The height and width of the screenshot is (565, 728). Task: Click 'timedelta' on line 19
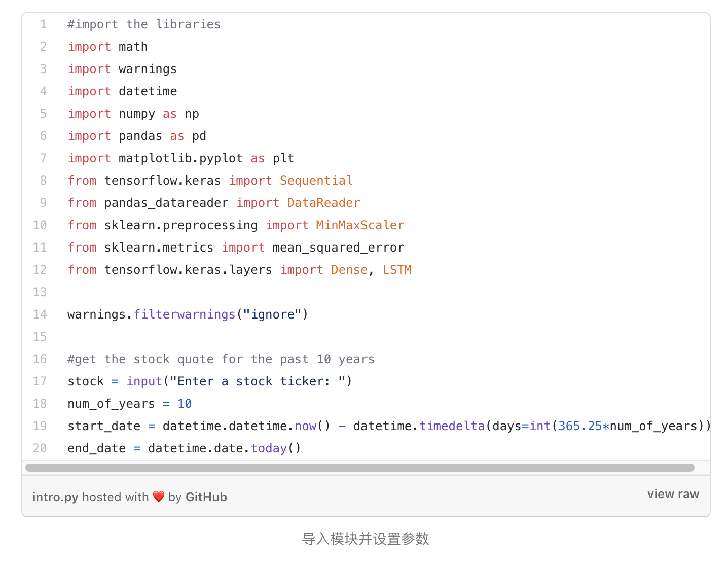[x=452, y=426]
